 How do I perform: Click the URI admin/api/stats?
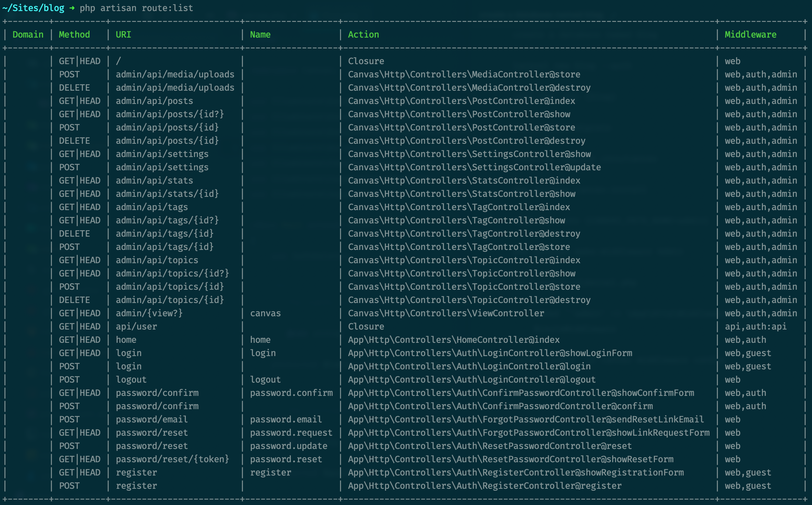pyautogui.click(x=155, y=181)
